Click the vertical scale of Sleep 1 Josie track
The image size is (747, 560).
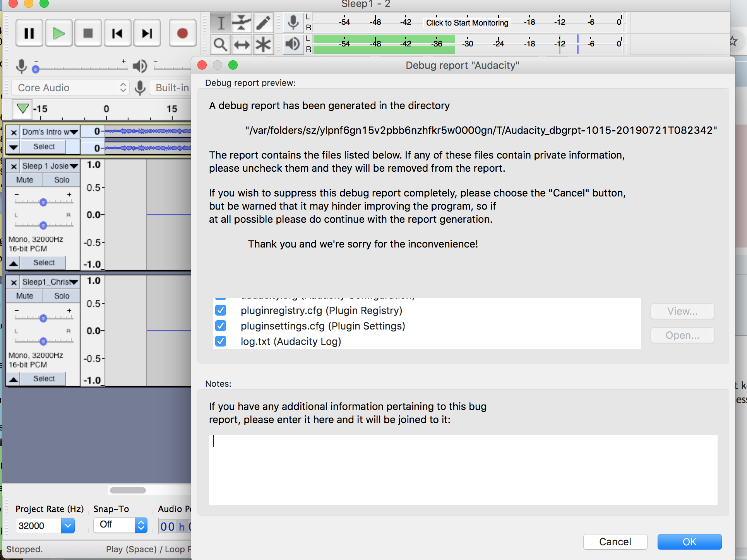[x=93, y=215]
